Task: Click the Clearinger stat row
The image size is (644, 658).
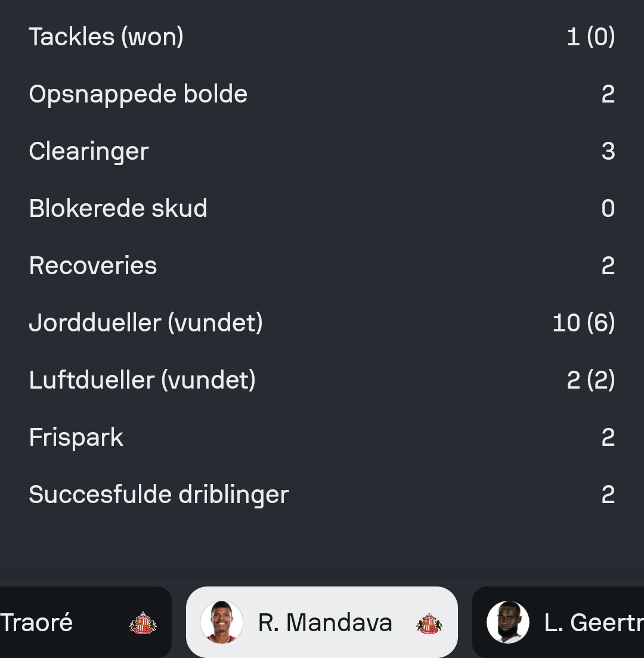Action: click(322, 151)
